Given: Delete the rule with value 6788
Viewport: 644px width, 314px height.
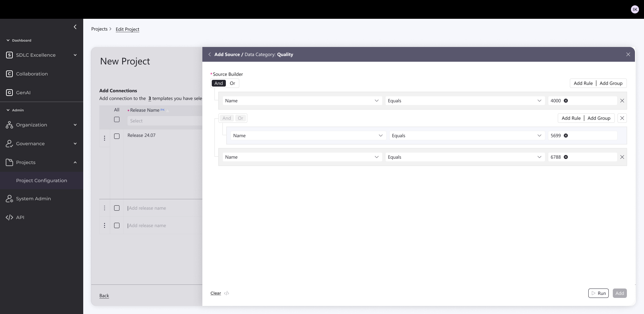Looking at the screenshot, I should 622,157.
